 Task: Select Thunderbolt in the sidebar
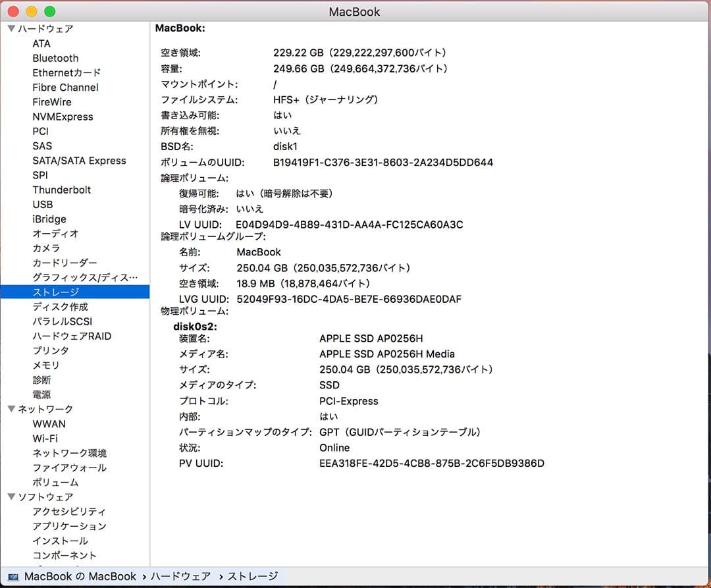[x=62, y=190]
